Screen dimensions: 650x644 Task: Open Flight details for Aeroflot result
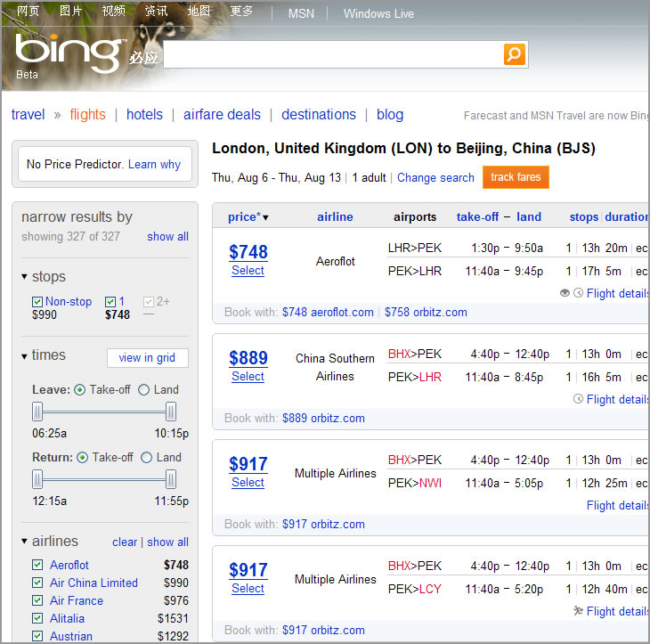(617, 293)
